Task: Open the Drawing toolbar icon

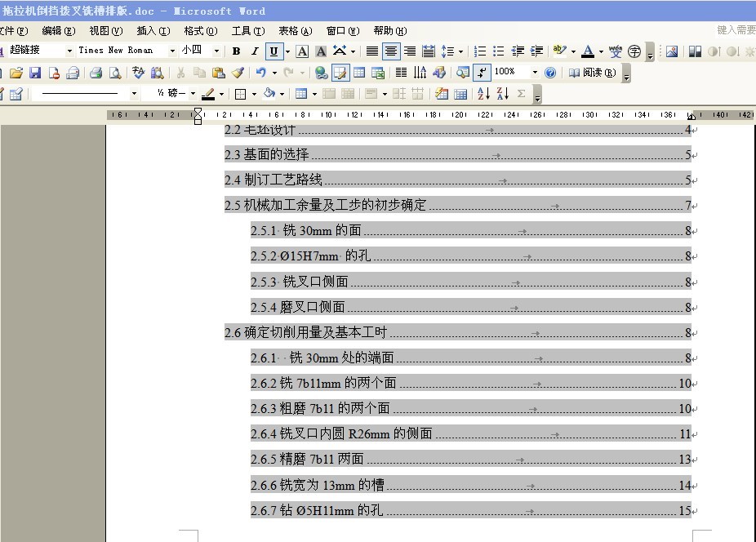Action: tap(439, 73)
